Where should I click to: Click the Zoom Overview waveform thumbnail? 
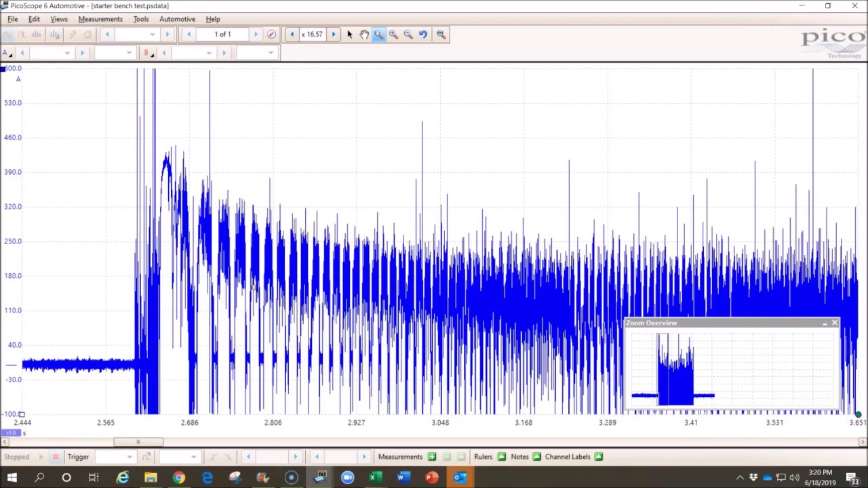pos(731,369)
